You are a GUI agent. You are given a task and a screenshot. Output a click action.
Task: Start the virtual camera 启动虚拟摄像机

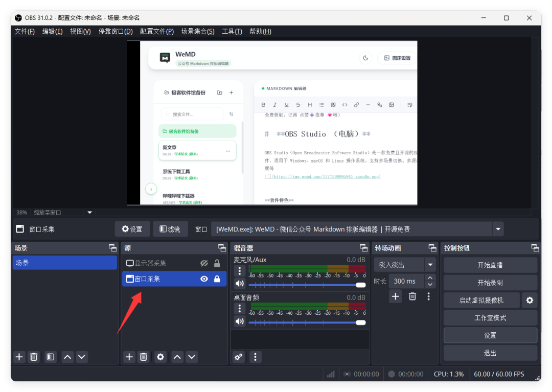click(x=481, y=300)
